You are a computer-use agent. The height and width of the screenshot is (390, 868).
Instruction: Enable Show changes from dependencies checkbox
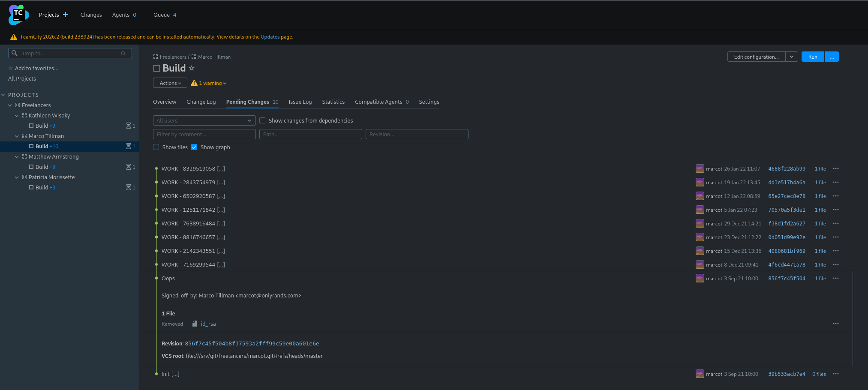(x=262, y=120)
